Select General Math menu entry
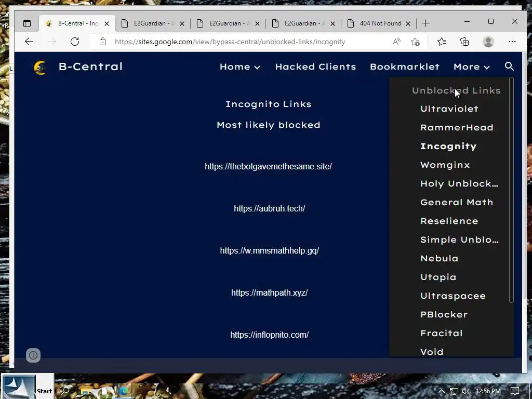 (x=457, y=202)
